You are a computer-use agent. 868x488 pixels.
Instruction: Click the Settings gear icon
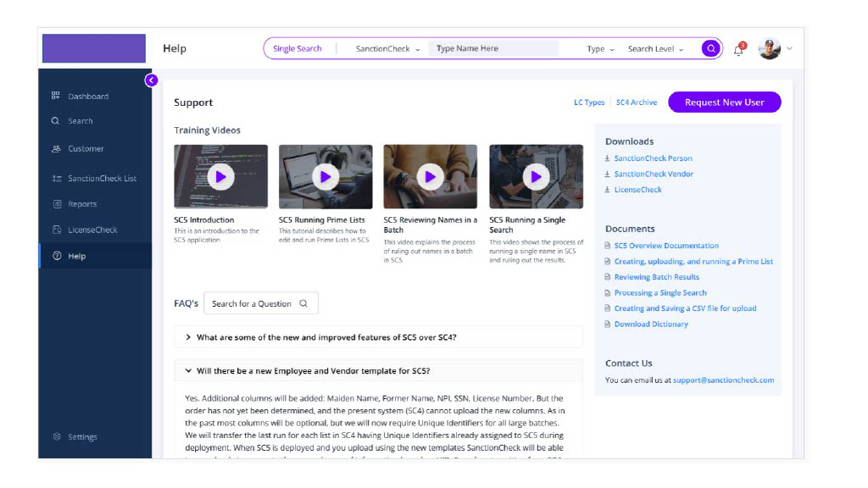[57, 436]
